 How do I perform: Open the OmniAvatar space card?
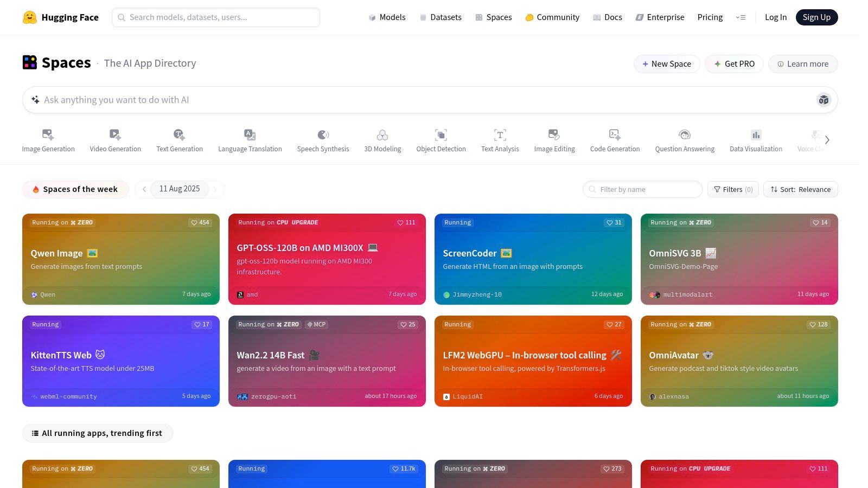(x=739, y=361)
